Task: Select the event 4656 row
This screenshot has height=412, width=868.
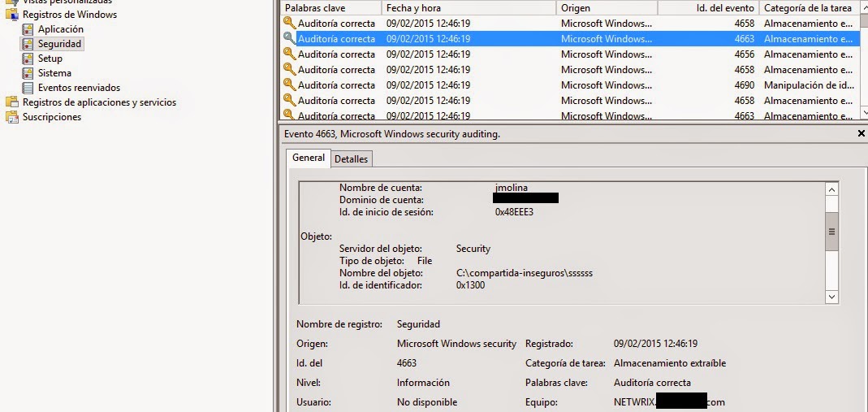Action: coord(568,54)
